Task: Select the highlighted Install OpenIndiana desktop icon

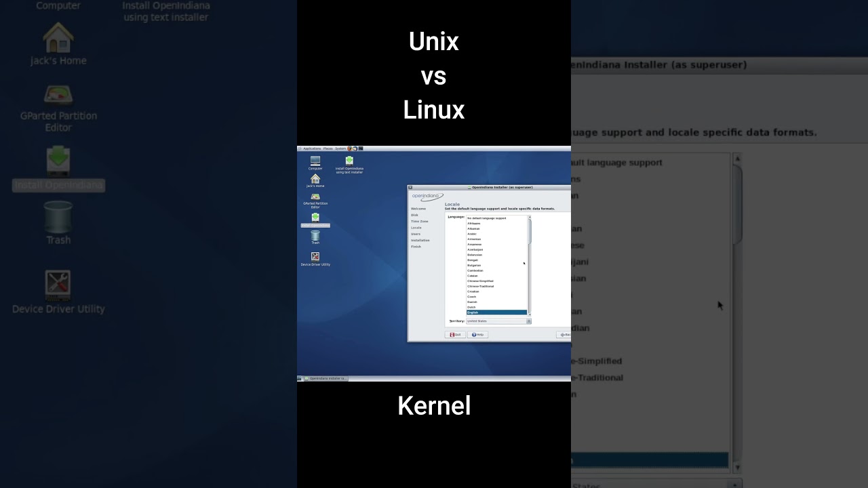Action: tap(315, 220)
